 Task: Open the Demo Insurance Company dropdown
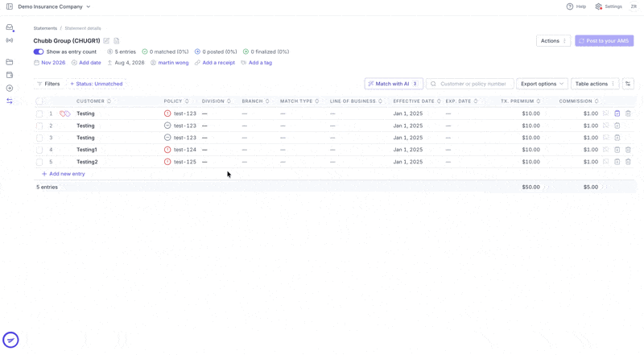(x=54, y=6)
